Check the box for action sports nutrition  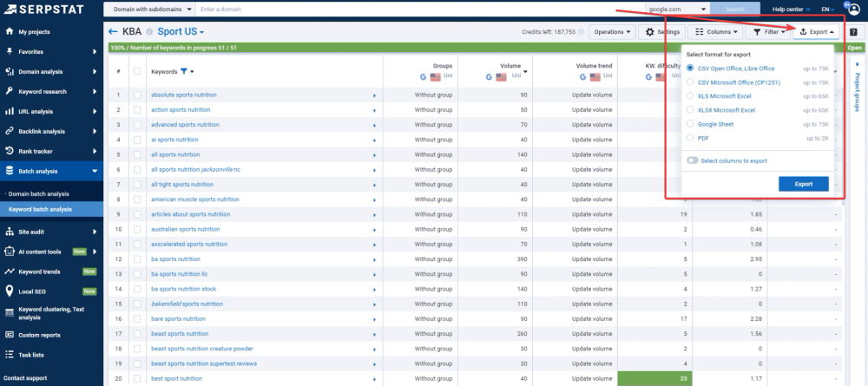(137, 110)
